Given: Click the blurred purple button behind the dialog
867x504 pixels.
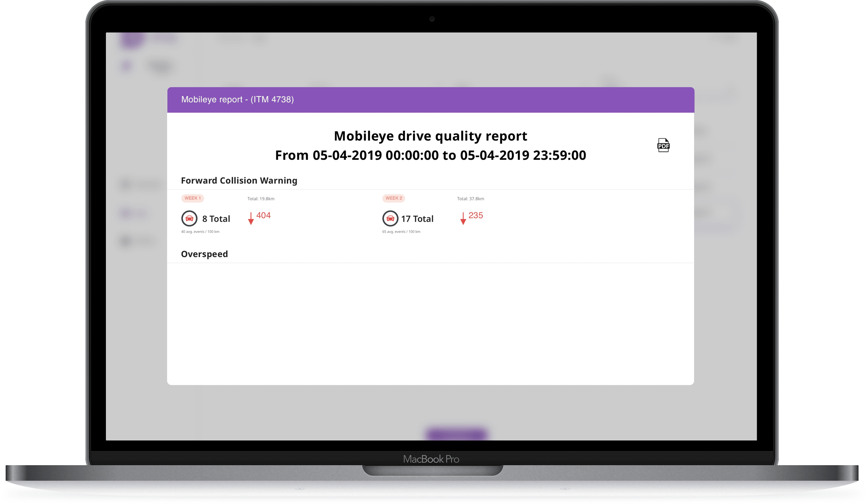Looking at the screenshot, I should pos(456,434).
